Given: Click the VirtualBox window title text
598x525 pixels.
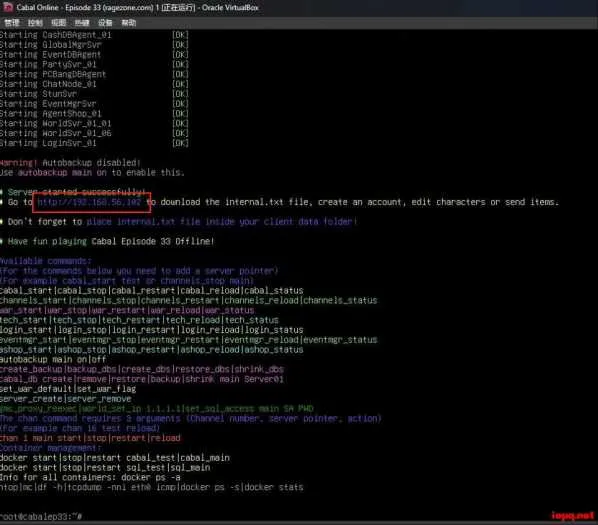Looking at the screenshot, I should [138, 7].
